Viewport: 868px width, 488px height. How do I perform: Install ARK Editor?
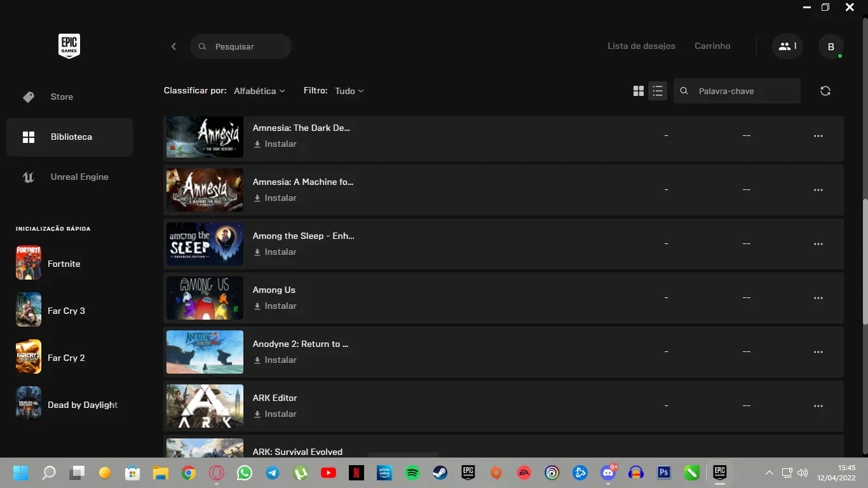click(275, 414)
